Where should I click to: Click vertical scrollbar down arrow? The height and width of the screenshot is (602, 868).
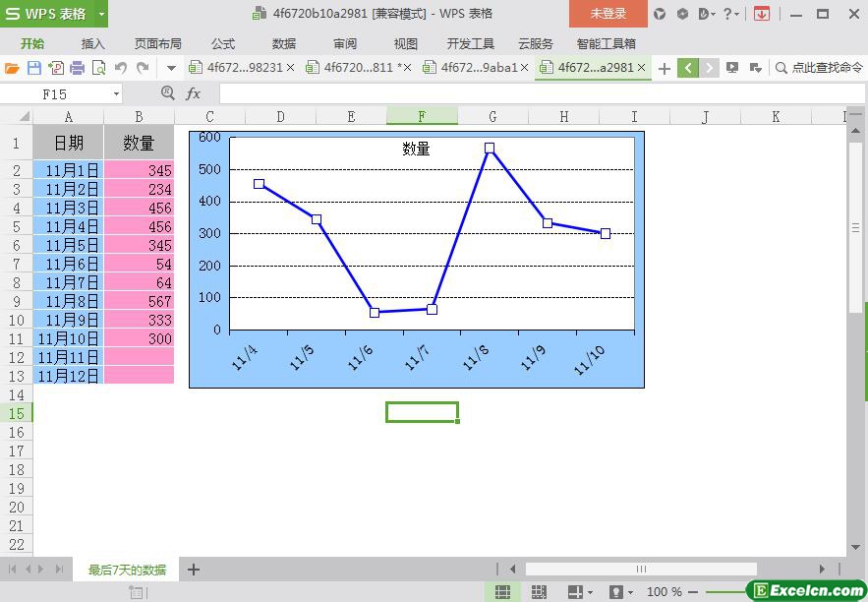[x=856, y=547]
